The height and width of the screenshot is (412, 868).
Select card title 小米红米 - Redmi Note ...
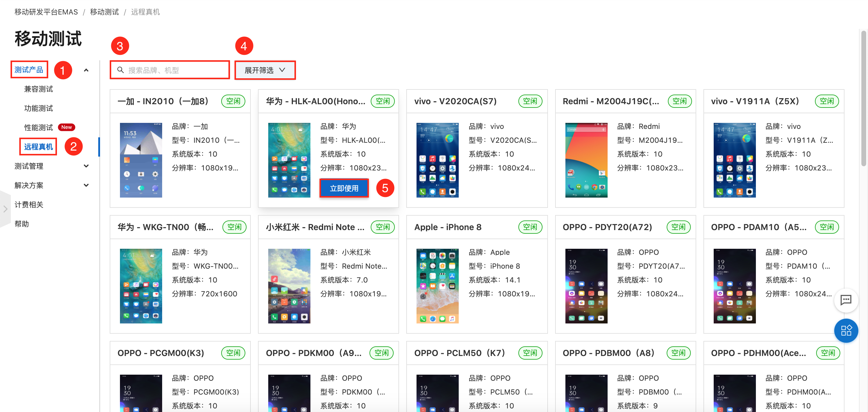315,227
